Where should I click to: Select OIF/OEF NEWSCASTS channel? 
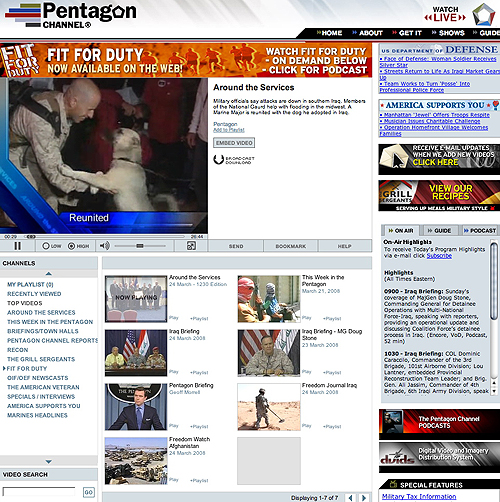point(38,378)
